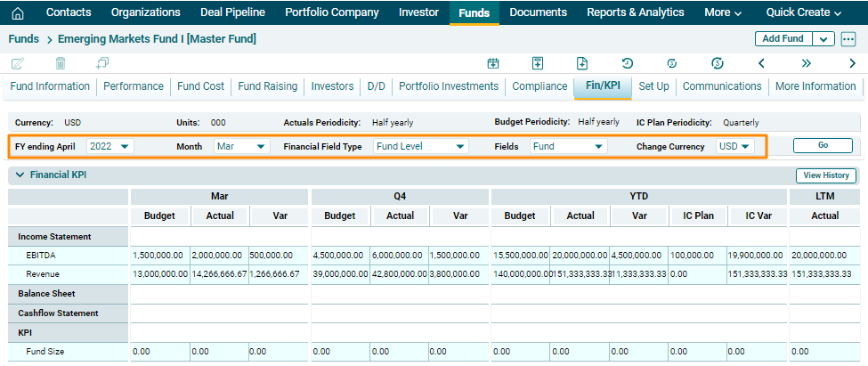The image size is (868, 366).
Task: Click the home icon in navigation bar
Action: pos(18,12)
